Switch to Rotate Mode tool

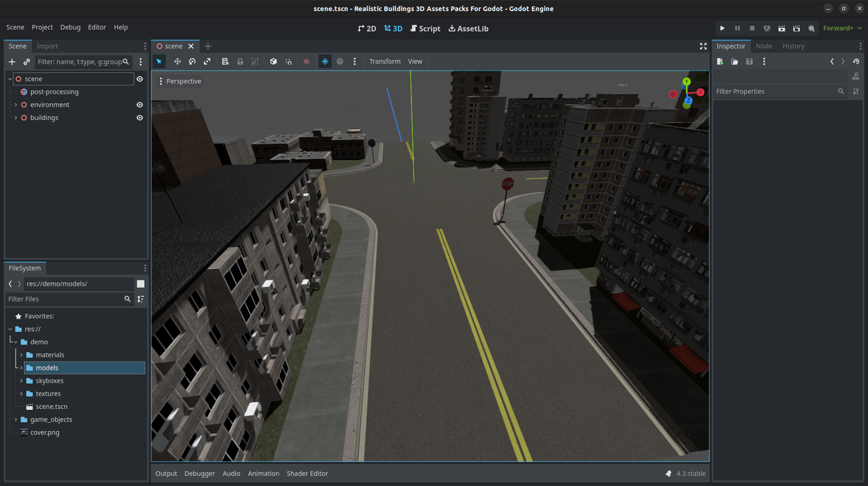(192, 61)
